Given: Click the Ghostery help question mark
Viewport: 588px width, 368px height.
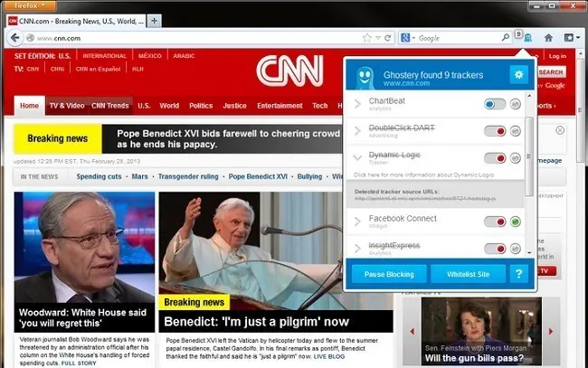Looking at the screenshot, I should 519,274.
